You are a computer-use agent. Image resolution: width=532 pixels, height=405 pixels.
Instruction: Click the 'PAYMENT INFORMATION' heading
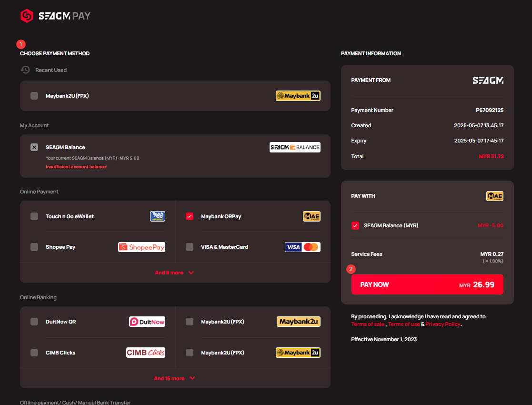pos(371,54)
